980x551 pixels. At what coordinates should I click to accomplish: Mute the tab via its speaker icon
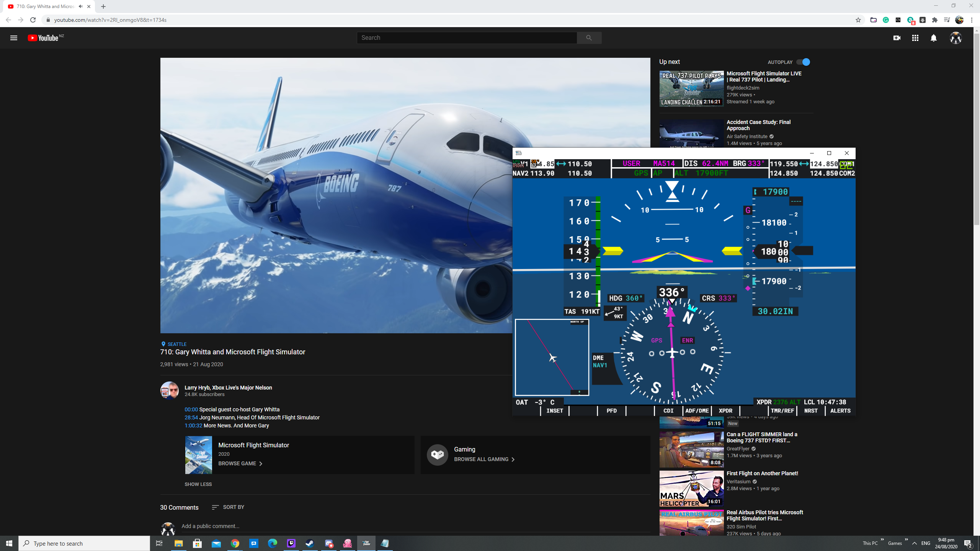80,7
